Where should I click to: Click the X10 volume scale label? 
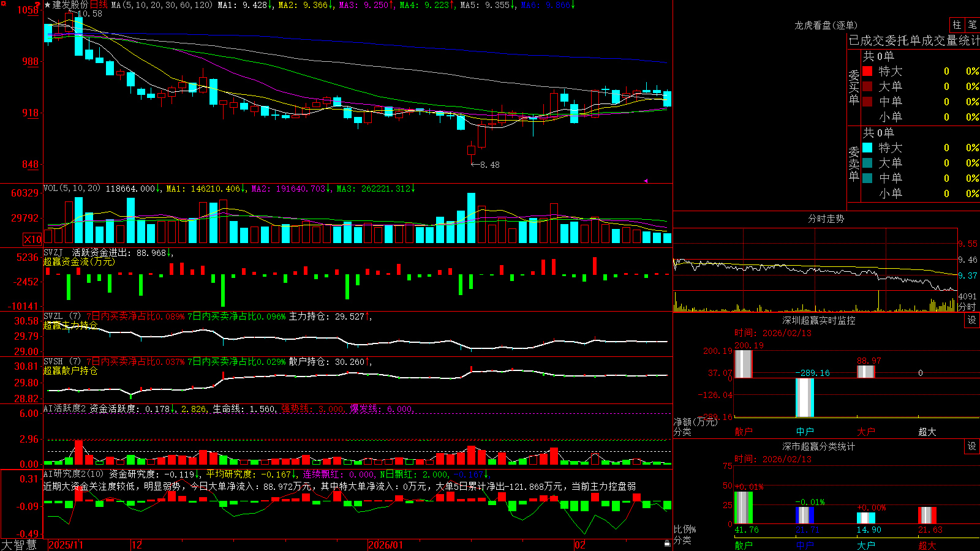point(32,239)
